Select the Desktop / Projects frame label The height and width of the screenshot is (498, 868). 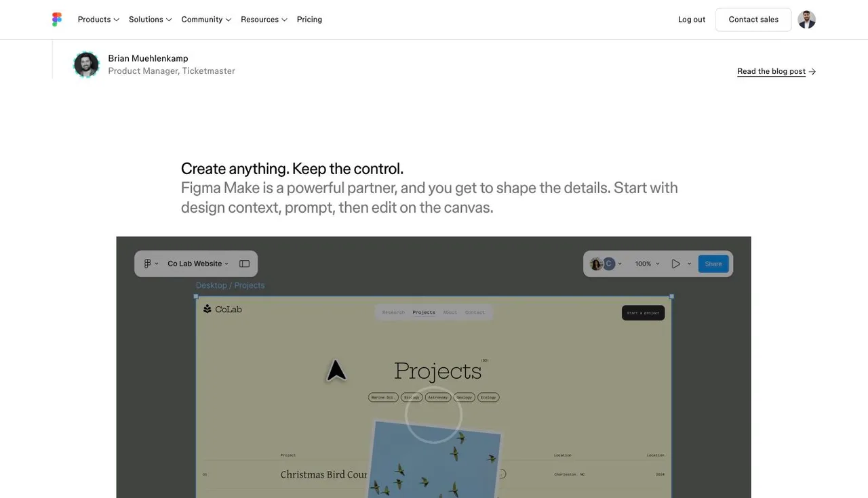230,285
